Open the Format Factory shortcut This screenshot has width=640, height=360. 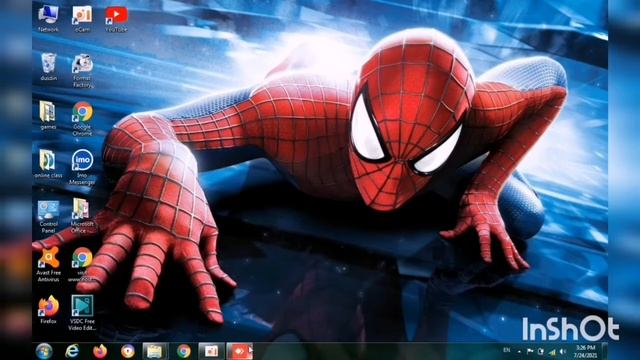coord(82,70)
